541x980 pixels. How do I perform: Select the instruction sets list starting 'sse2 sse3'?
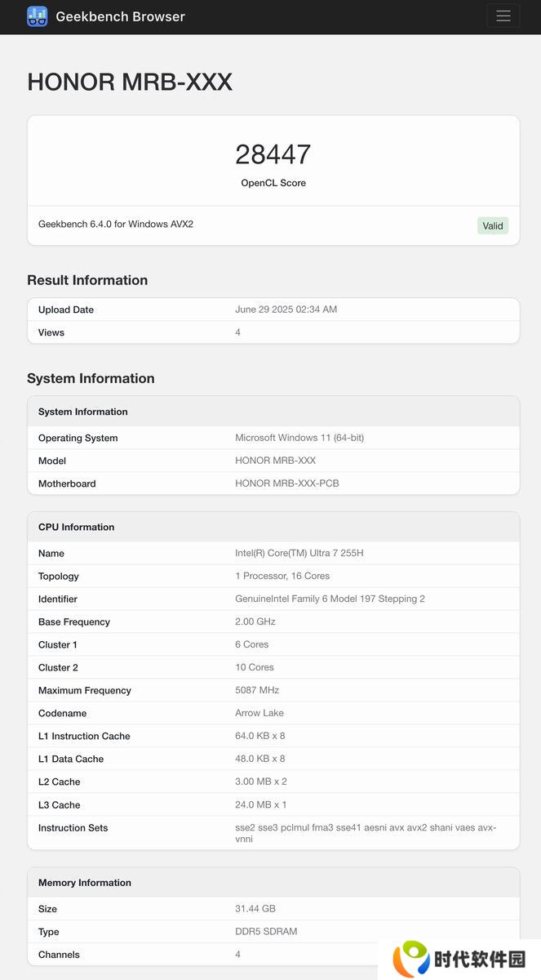click(366, 833)
